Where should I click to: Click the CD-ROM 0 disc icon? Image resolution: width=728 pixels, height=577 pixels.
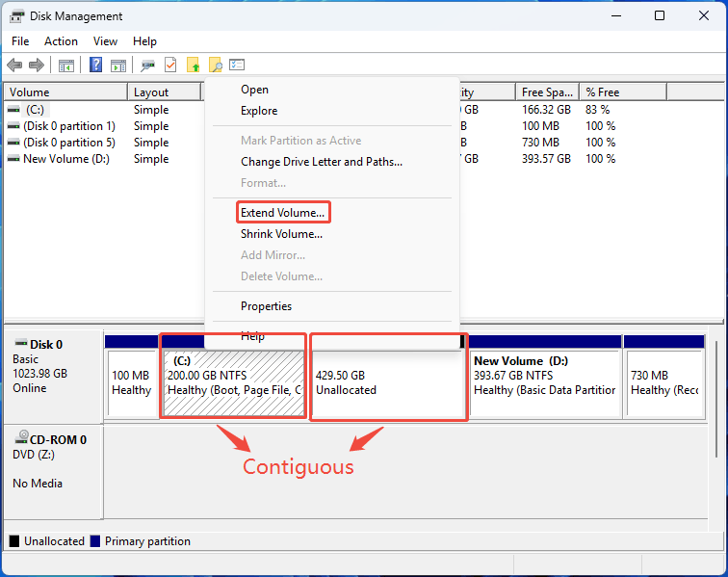tap(21, 437)
